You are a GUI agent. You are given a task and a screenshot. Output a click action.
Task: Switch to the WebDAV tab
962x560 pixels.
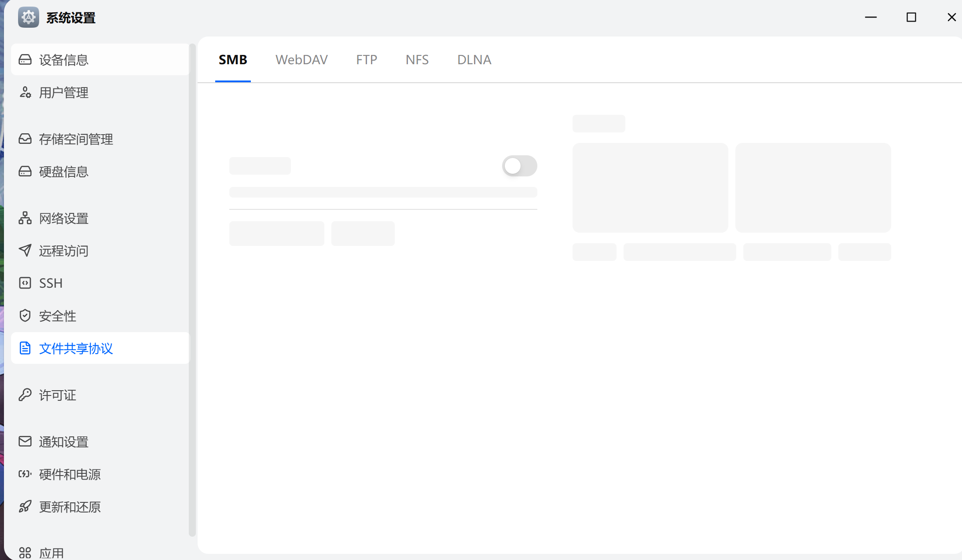tap(301, 60)
